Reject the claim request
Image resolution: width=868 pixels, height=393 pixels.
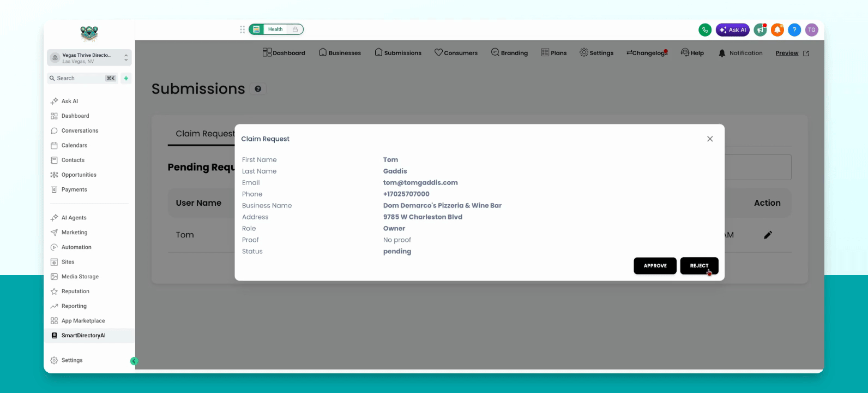(x=699, y=266)
